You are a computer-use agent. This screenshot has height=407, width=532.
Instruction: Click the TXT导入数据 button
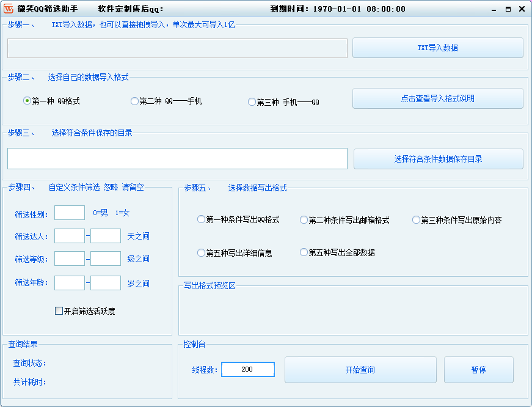(437, 48)
